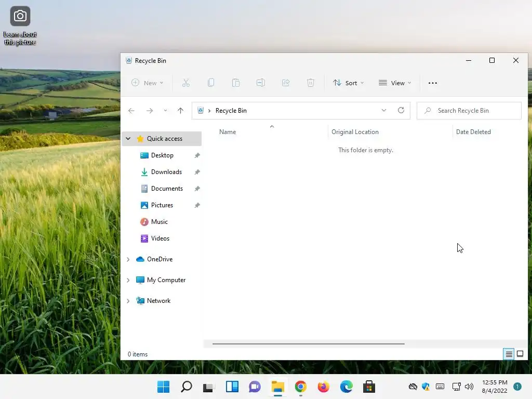This screenshot has width=532, height=399.
Task: Click the touch keyboard tray icon
Action: (440, 387)
